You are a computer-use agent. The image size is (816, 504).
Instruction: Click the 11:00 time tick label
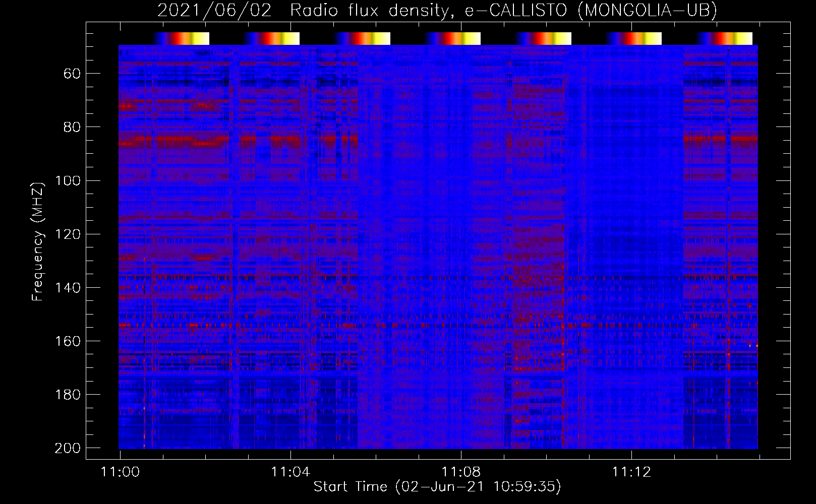(120, 472)
